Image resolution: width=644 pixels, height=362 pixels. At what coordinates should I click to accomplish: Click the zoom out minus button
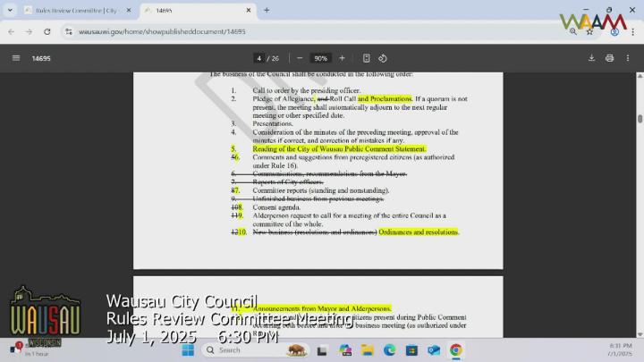click(x=300, y=58)
